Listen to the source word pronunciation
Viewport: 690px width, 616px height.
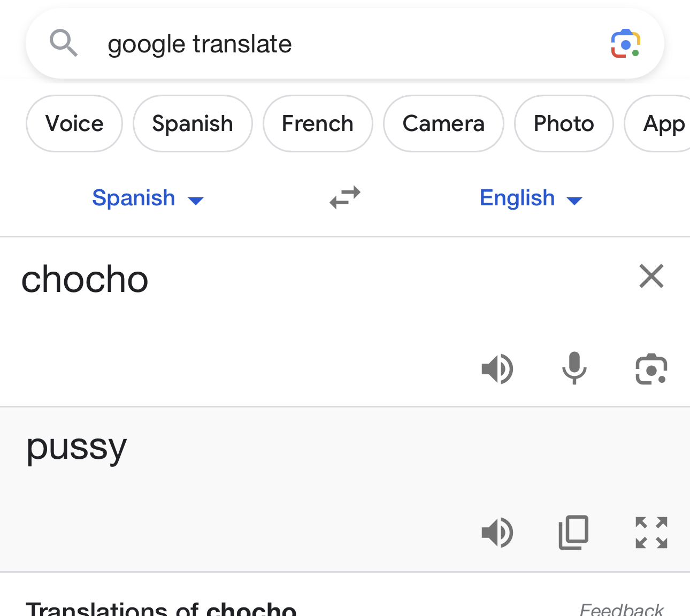[x=497, y=369]
